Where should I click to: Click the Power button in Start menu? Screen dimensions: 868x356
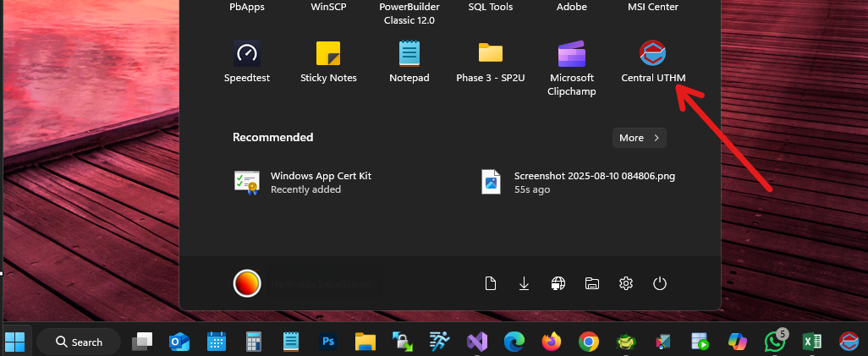660,283
